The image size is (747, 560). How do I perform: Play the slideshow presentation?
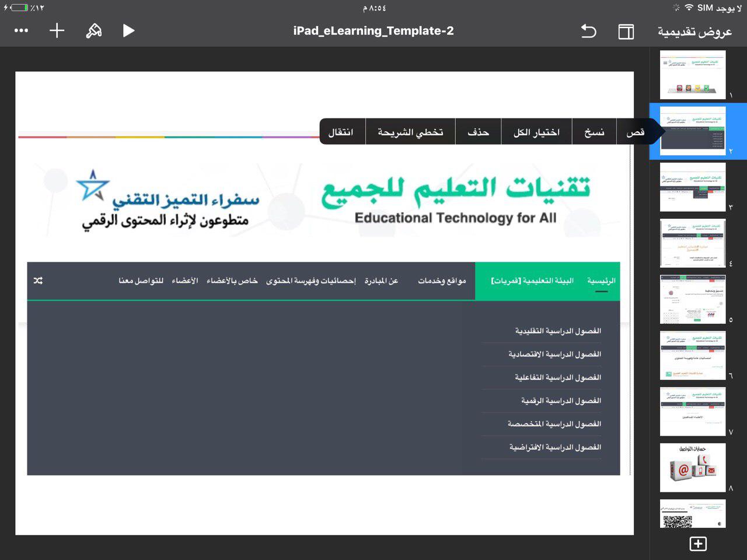pos(128,31)
